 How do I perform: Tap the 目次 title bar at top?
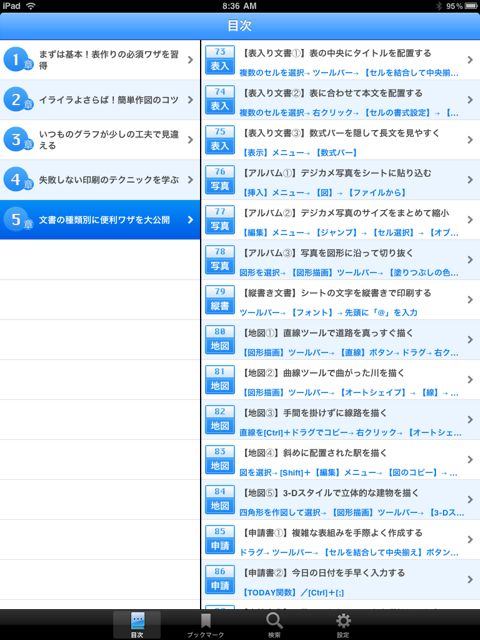[x=240, y=26]
